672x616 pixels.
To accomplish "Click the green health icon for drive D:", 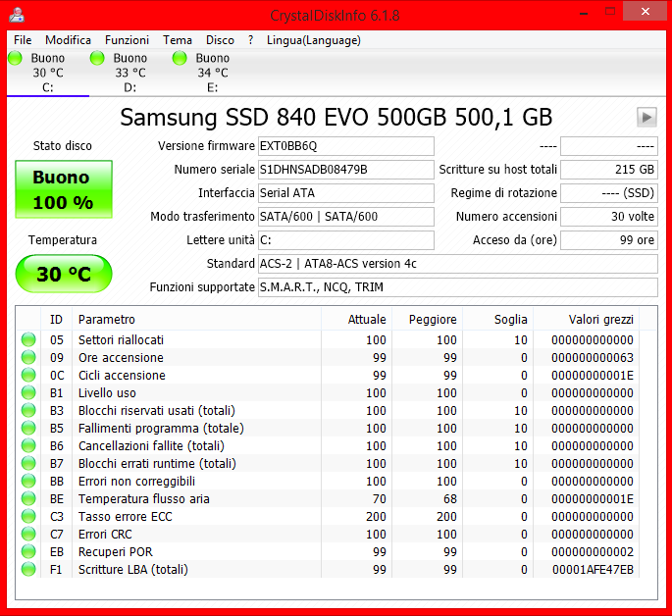I will pos(97,58).
